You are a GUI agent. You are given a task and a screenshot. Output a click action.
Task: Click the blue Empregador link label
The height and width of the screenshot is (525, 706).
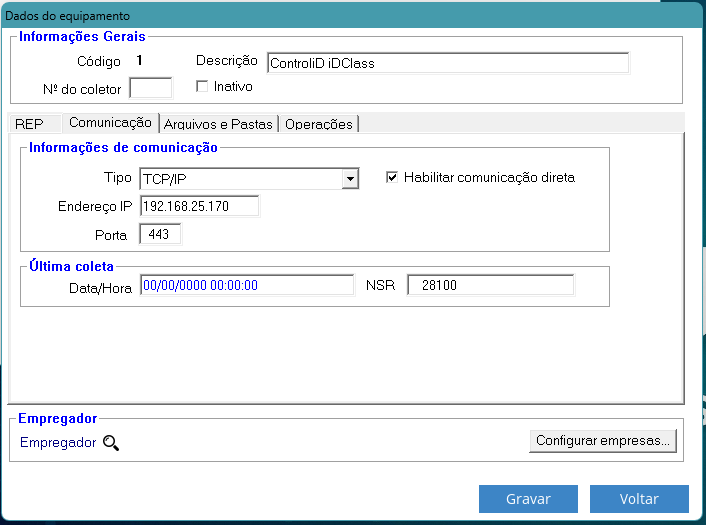[x=58, y=442]
